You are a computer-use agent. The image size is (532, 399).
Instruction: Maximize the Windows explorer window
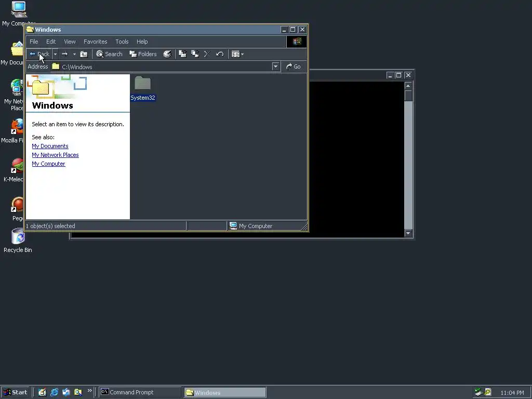[x=293, y=30]
